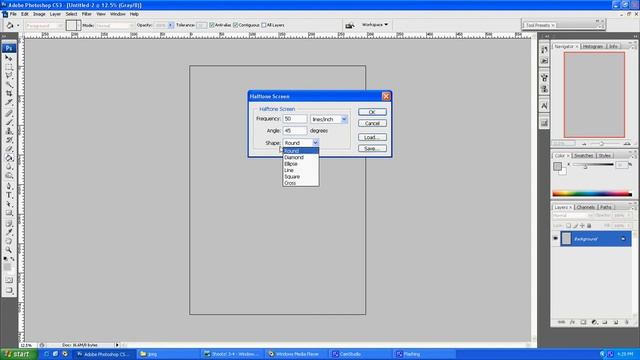This screenshot has height=360, width=640.
Task: Click OK in Halftone Screen dialog
Action: coord(372,112)
